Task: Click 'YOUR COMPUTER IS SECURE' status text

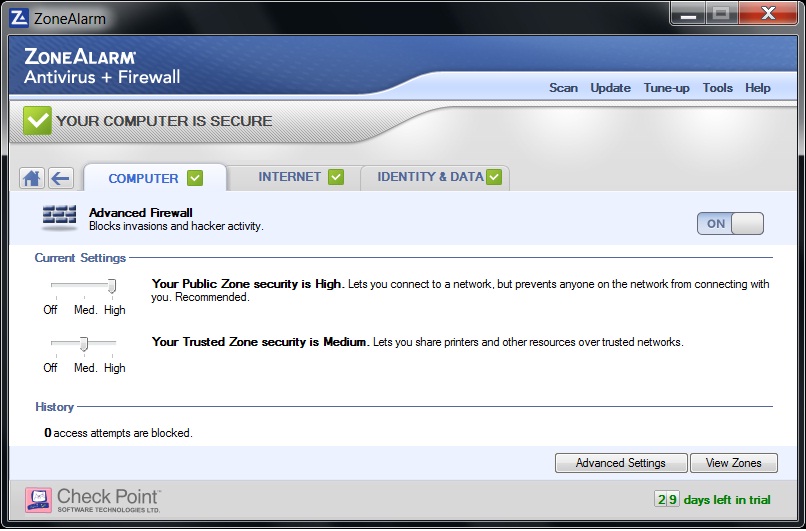Action: pos(164,121)
